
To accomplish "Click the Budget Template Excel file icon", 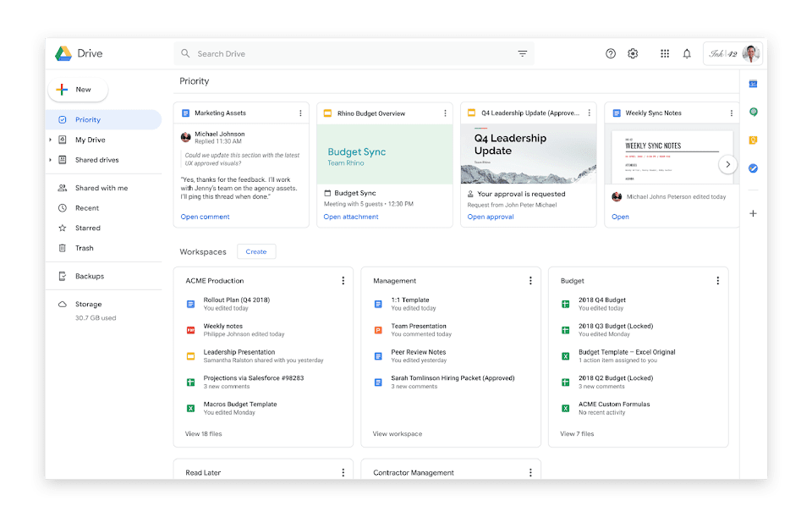I will [x=566, y=356].
